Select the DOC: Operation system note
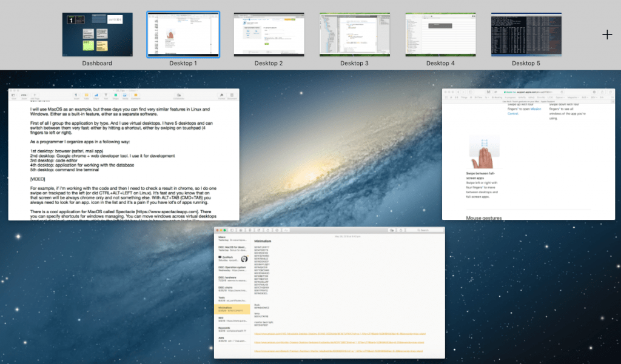Viewport: 621px width, 364px height. point(233,269)
